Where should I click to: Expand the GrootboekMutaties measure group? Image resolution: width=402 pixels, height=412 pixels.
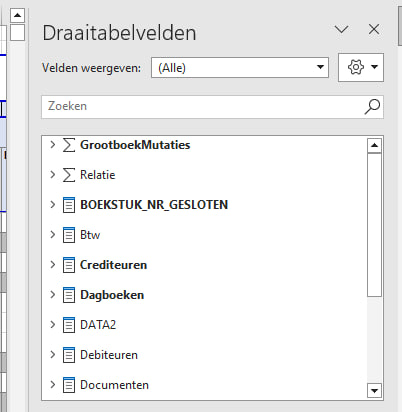[x=52, y=145]
